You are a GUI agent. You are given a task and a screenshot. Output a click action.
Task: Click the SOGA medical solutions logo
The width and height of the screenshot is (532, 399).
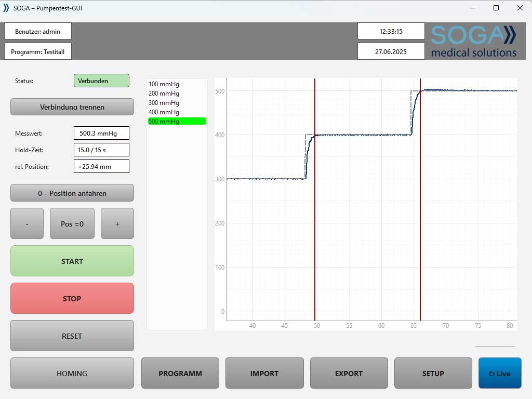(x=473, y=41)
